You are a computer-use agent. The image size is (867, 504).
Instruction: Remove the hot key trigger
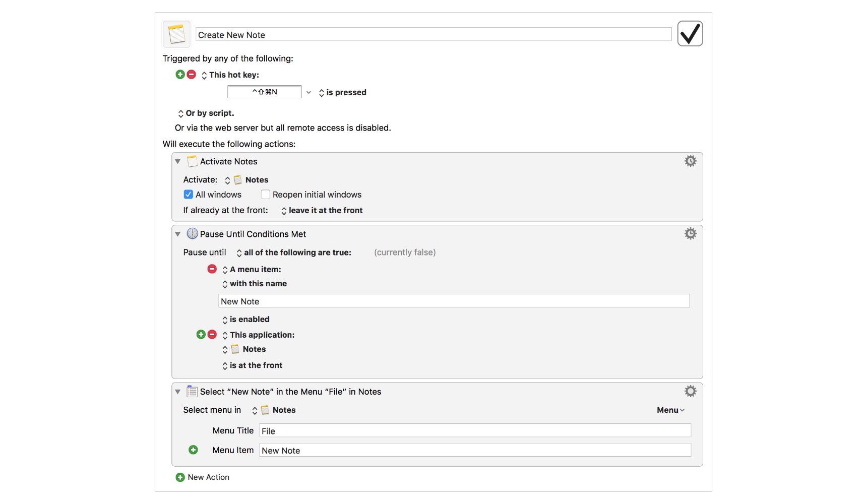192,75
